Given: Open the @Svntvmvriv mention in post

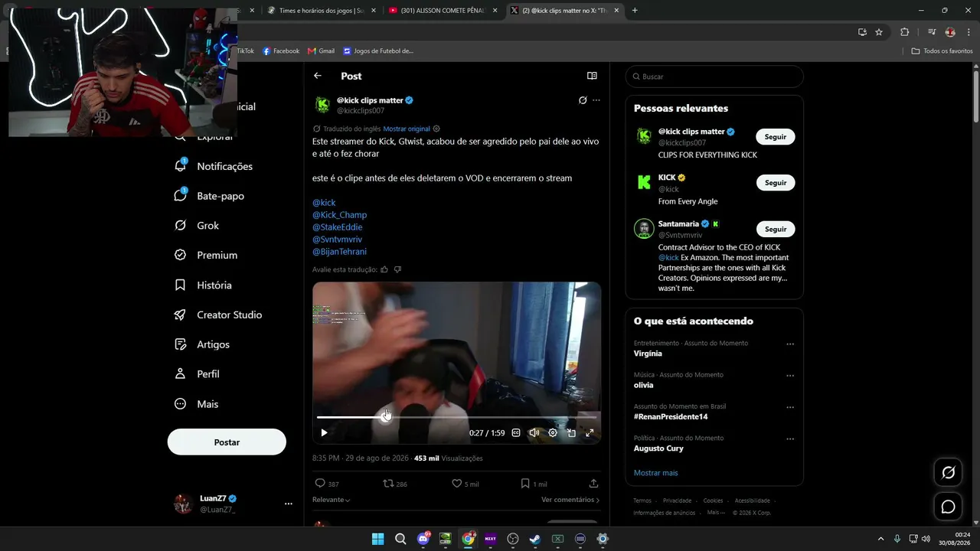Looking at the screenshot, I should tap(337, 240).
